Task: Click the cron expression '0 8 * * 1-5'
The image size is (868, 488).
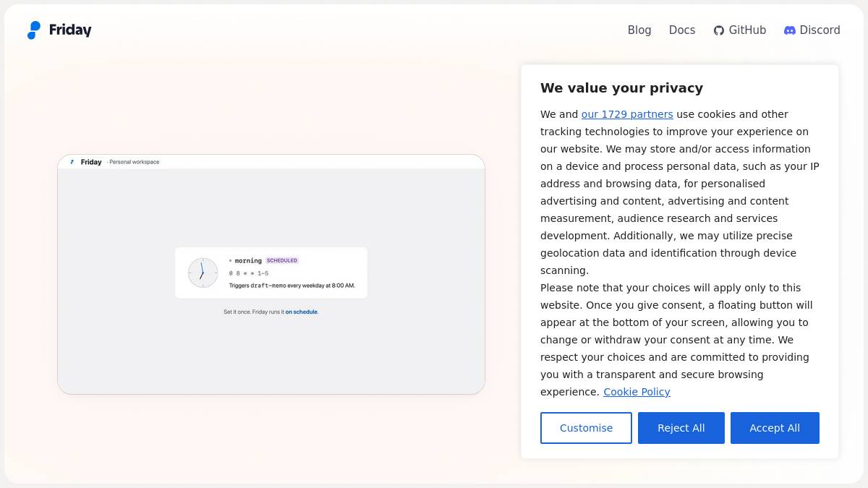Action: (249, 273)
